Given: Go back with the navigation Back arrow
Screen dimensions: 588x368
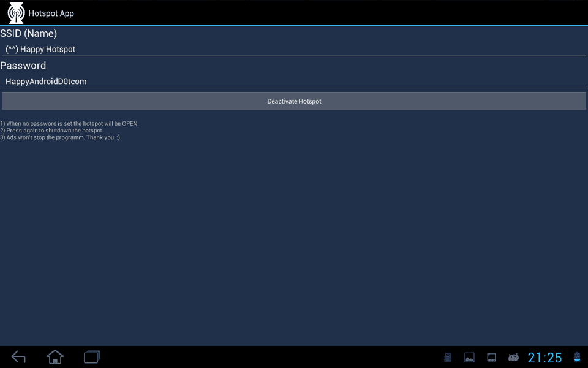Looking at the screenshot, I should [18, 357].
